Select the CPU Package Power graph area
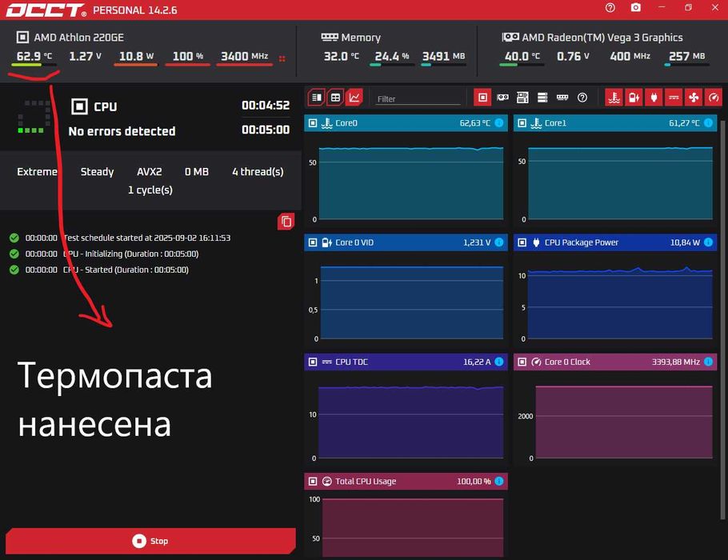728x560 pixels. pos(620,302)
